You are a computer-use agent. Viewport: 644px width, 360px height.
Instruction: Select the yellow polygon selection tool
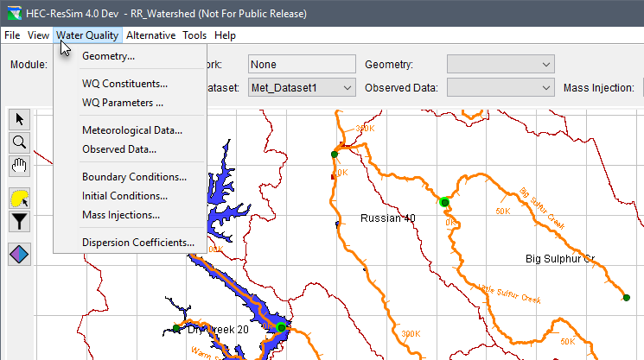tap(19, 199)
